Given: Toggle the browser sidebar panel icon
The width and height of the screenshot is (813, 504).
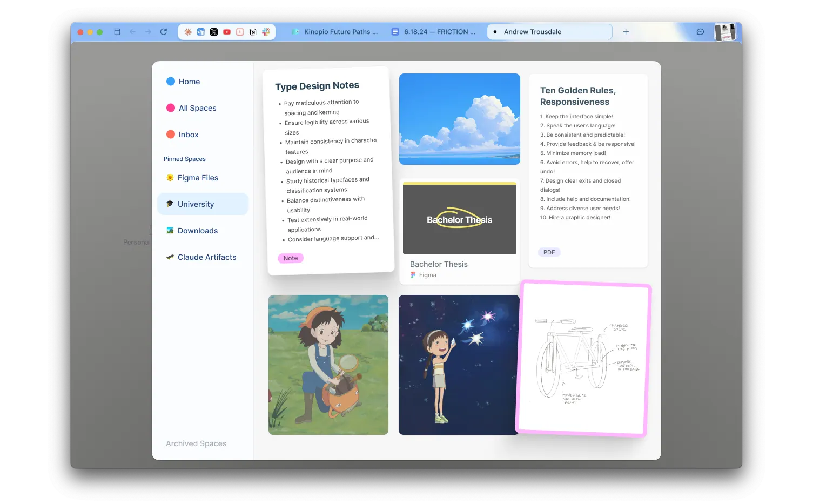Looking at the screenshot, I should coord(117,32).
